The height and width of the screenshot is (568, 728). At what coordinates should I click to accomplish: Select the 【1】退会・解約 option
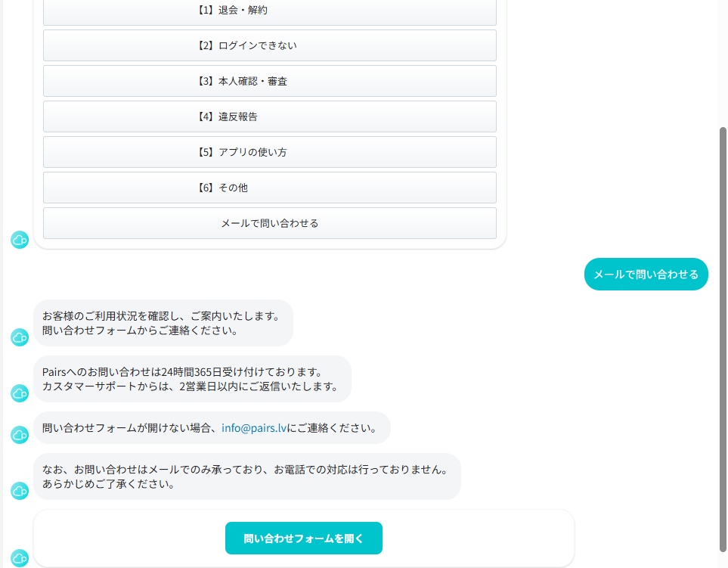269,11
